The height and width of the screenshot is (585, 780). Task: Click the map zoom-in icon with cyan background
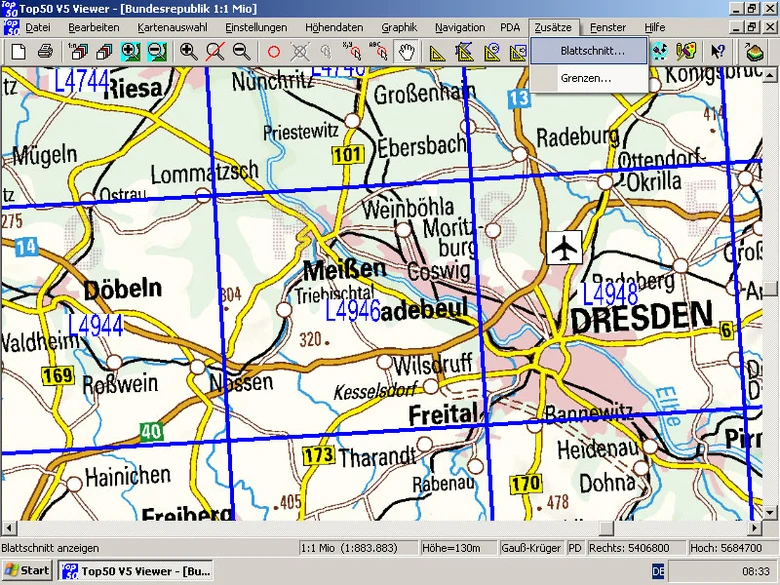[x=130, y=51]
